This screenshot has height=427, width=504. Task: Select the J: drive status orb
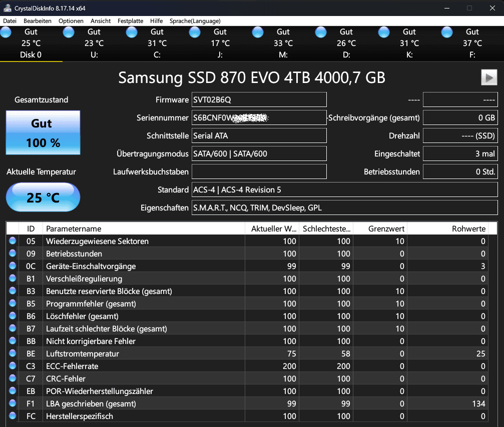(195, 32)
